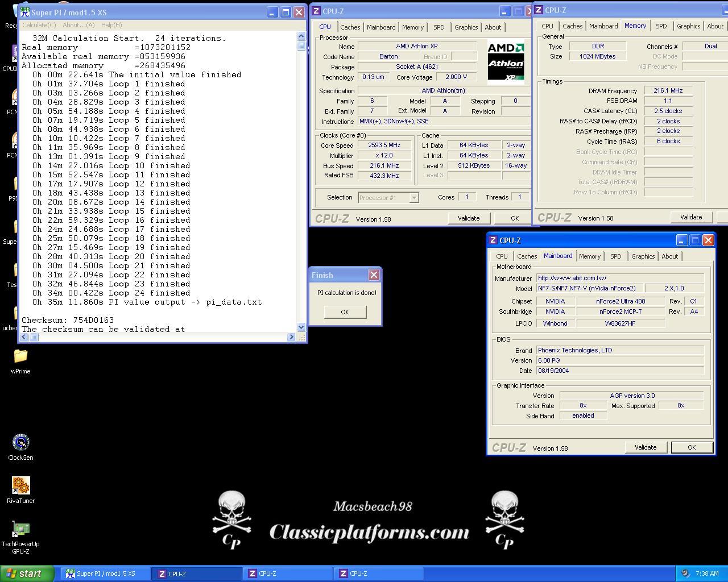Maximize the Super PI window
The width and height of the screenshot is (728, 582).
pos(286,12)
